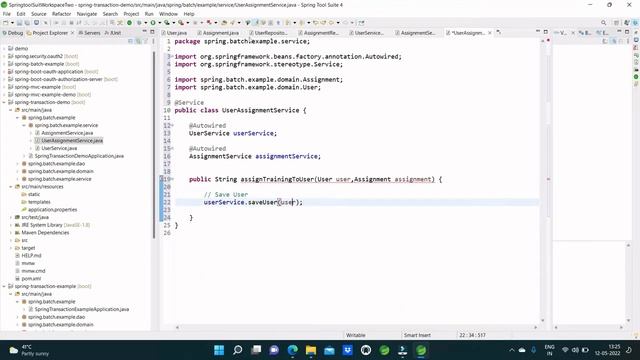This screenshot has height=360, width=640.
Task: Open the Window menu
Action: pos(168,14)
